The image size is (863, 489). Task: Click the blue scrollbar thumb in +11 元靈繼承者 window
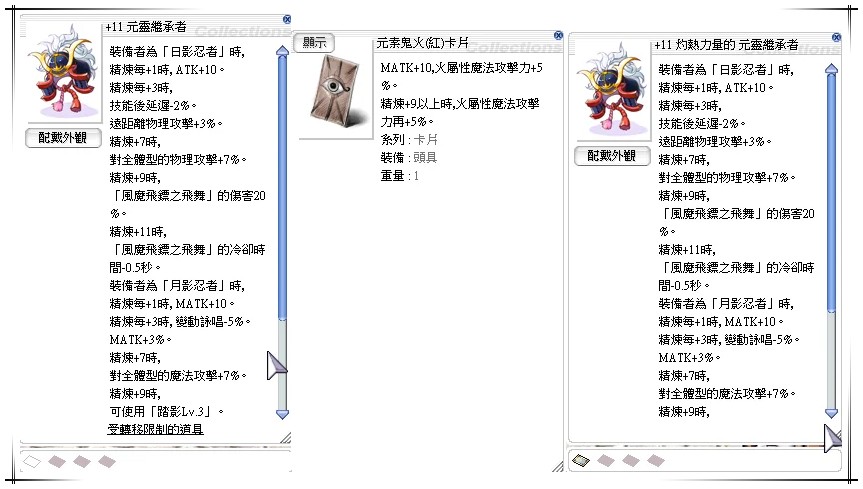pyautogui.click(x=282, y=187)
